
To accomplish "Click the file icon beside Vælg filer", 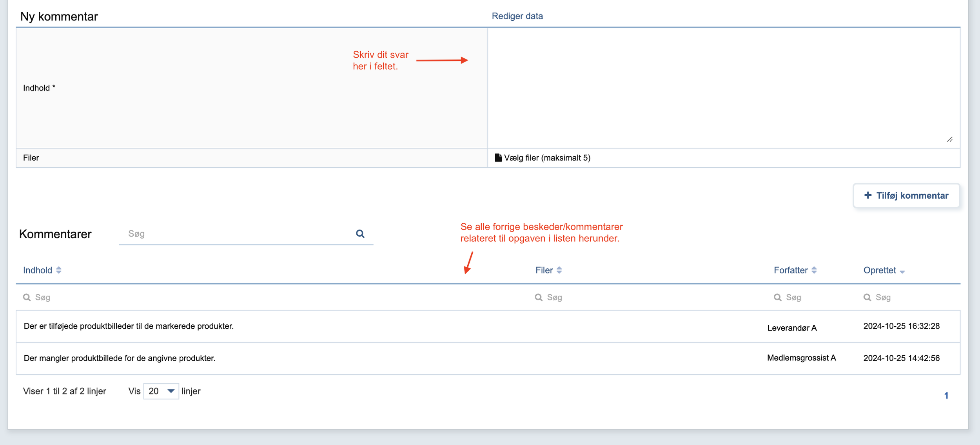I will pyautogui.click(x=498, y=157).
